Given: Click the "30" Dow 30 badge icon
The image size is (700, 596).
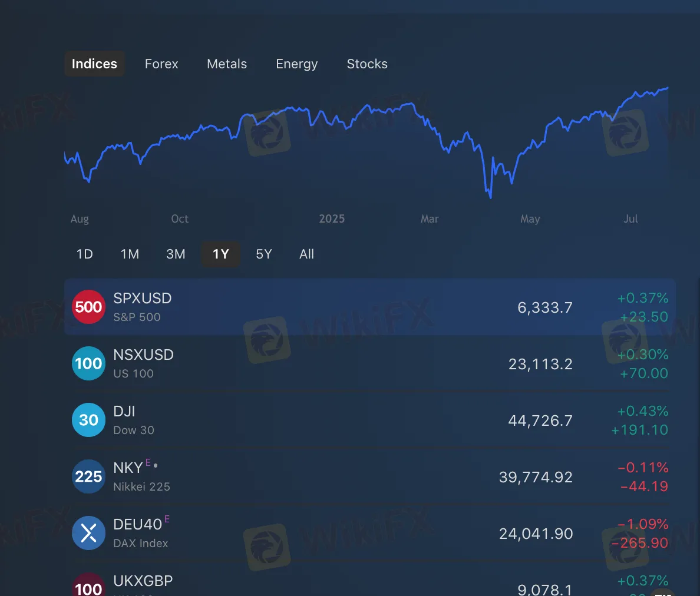Looking at the screenshot, I should pyautogui.click(x=88, y=420).
